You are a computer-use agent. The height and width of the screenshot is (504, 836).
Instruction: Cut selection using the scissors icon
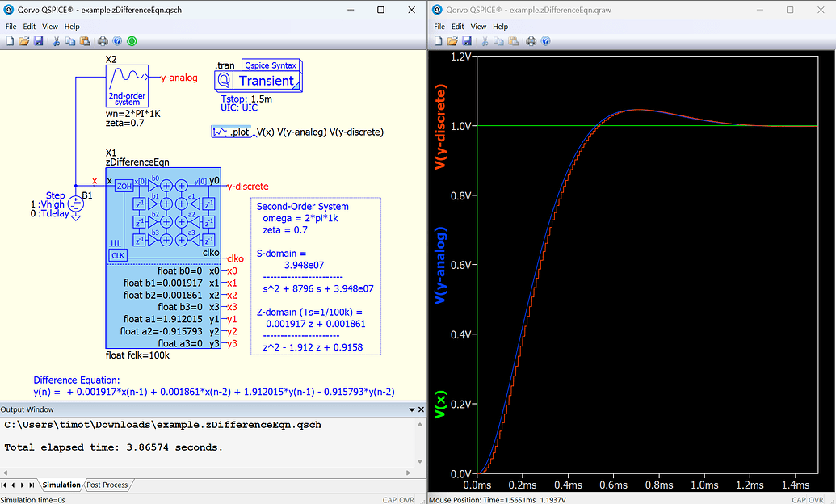coord(57,40)
